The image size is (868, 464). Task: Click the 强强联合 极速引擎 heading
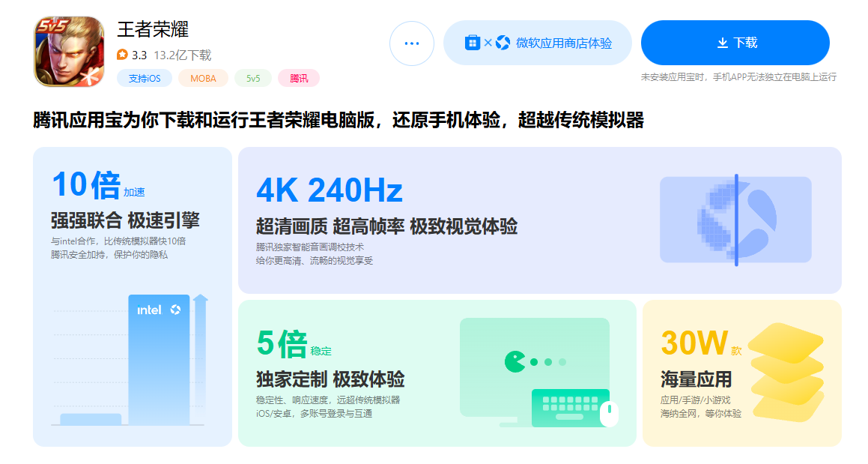(125, 220)
